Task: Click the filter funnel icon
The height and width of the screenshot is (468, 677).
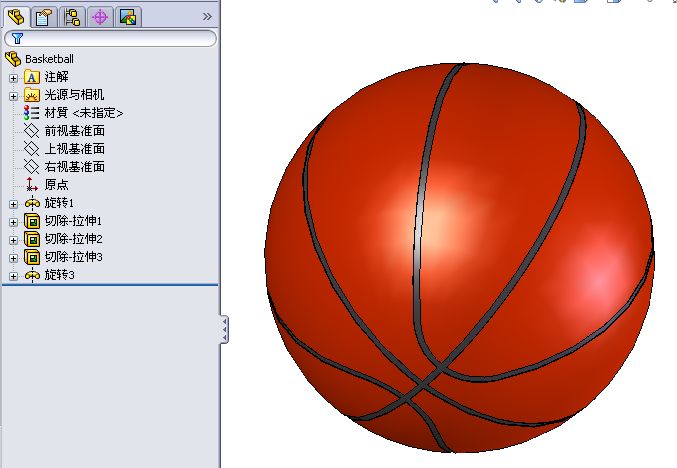Action: [17, 38]
